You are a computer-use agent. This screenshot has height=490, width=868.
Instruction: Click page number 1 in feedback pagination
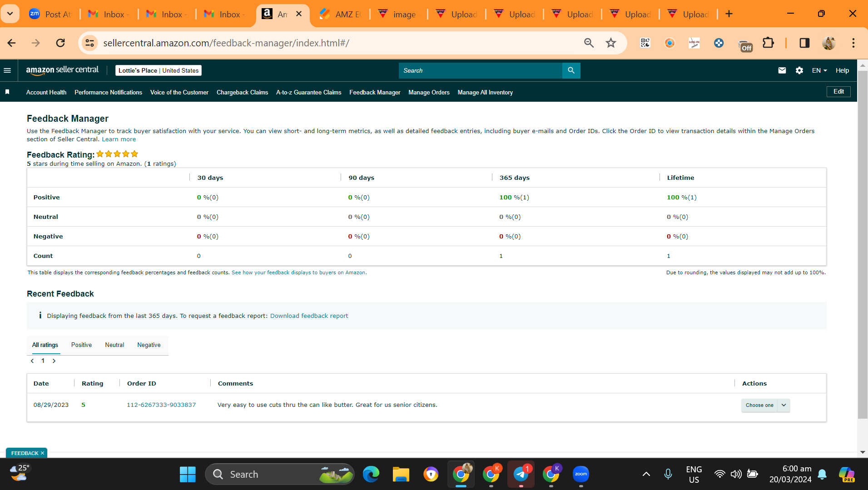(43, 361)
